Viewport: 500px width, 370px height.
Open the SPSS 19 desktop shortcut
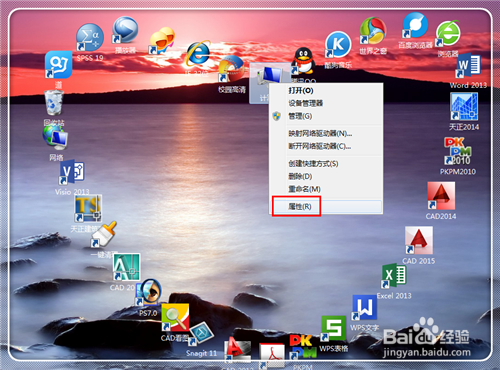coord(89,37)
